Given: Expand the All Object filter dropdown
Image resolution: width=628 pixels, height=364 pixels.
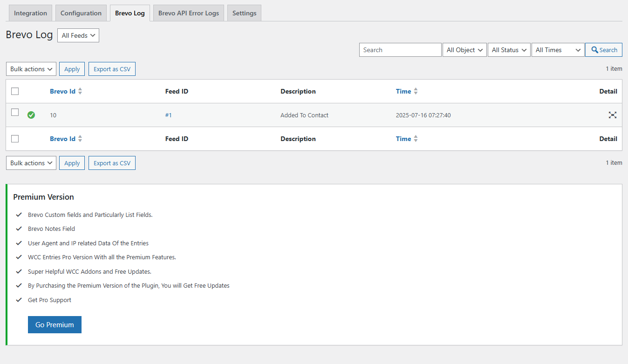Looking at the screenshot, I should (464, 50).
